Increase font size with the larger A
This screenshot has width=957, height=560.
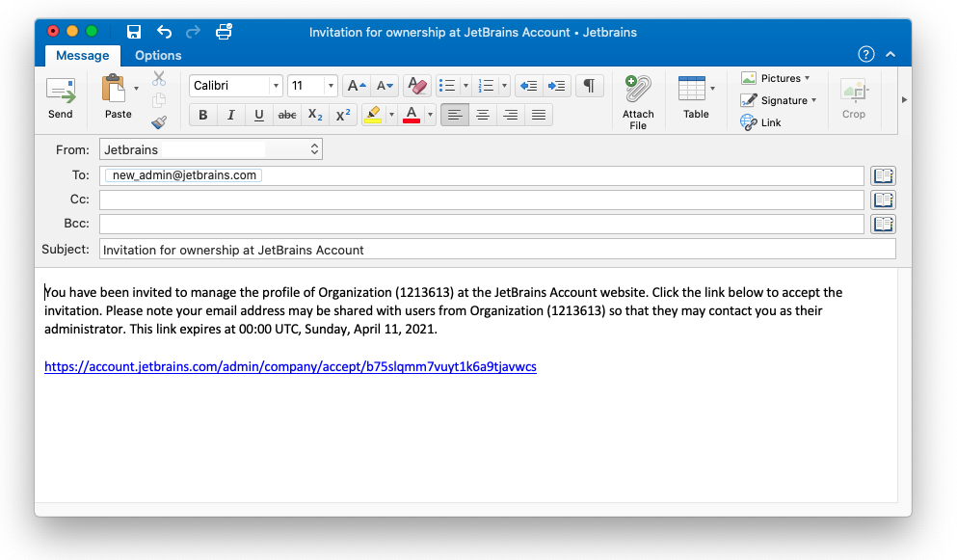tap(357, 86)
